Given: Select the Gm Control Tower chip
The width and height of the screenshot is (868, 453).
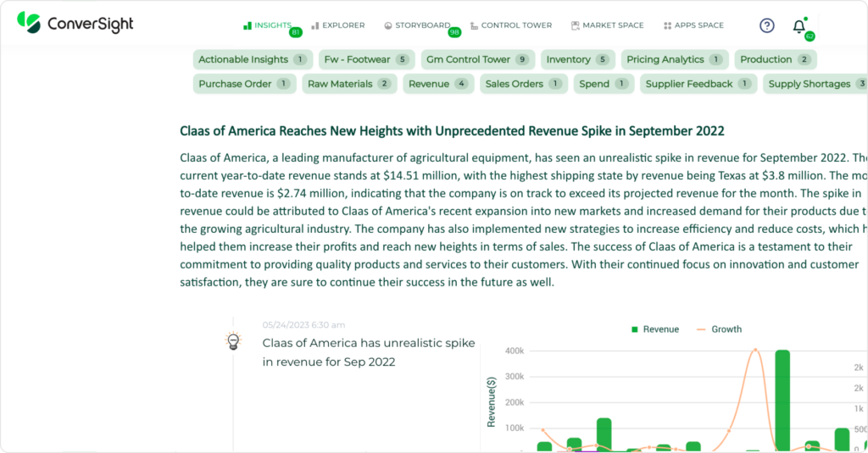Looking at the screenshot, I should (x=478, y=59).
